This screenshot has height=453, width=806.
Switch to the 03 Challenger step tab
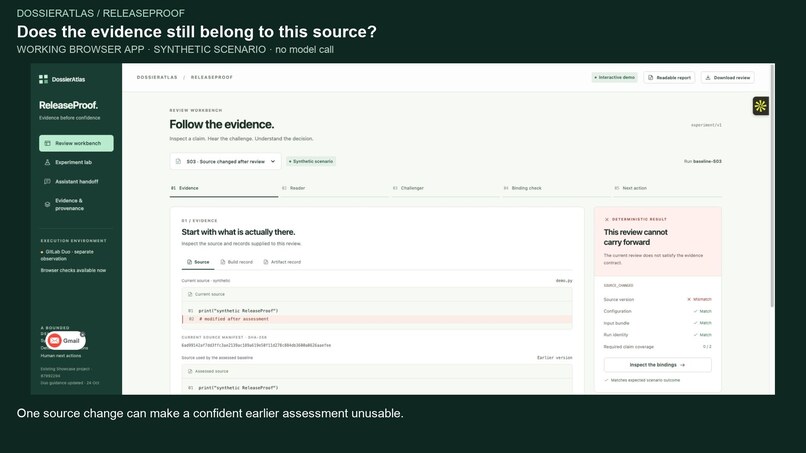445,189
